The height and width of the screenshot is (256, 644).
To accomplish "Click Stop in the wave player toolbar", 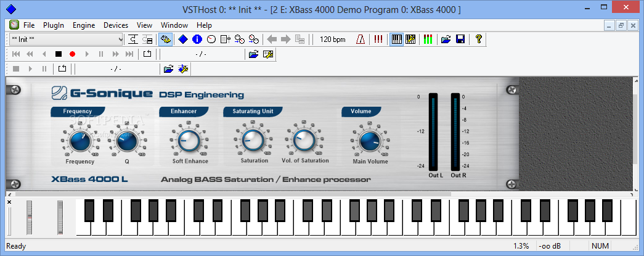I will 16,68.
